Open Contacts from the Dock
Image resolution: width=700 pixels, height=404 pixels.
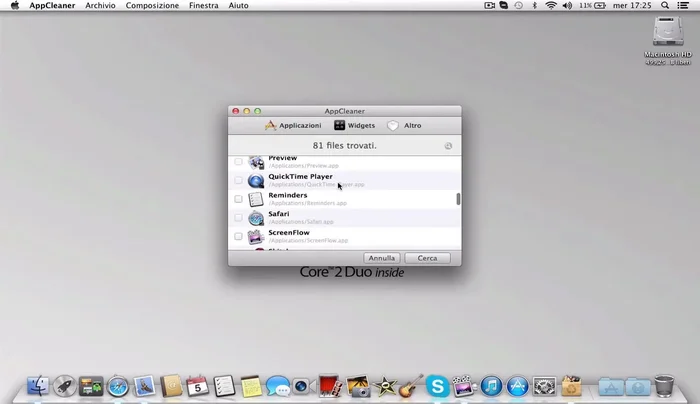pyautogui.click(x=171, y=386)
